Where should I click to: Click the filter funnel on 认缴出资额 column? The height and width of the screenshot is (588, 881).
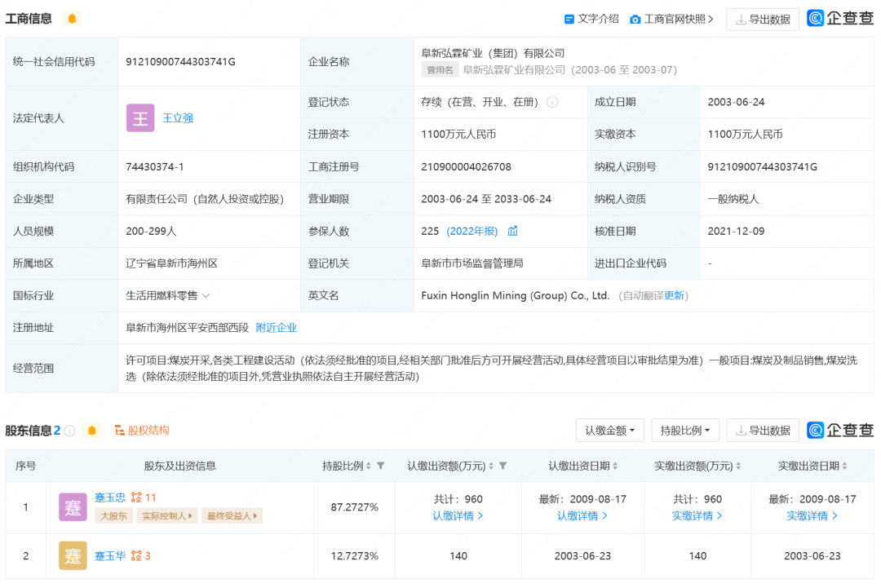(503, 464)
